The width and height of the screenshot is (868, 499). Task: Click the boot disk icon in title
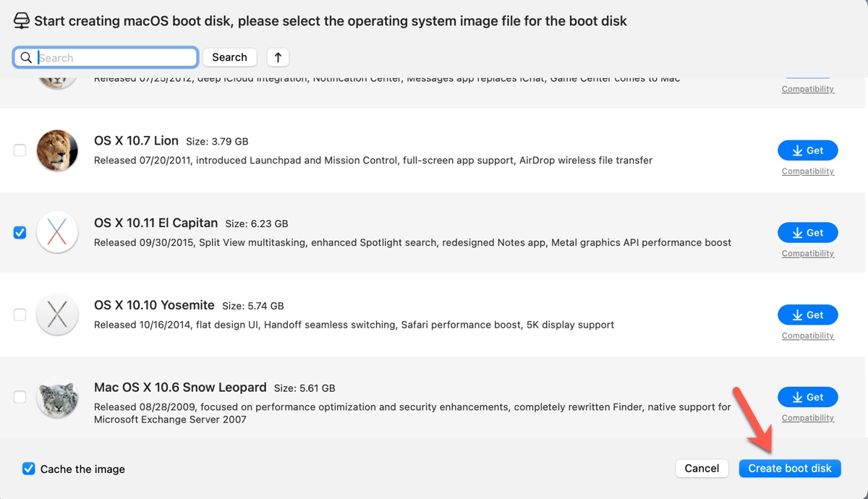(x=22, y=20)
